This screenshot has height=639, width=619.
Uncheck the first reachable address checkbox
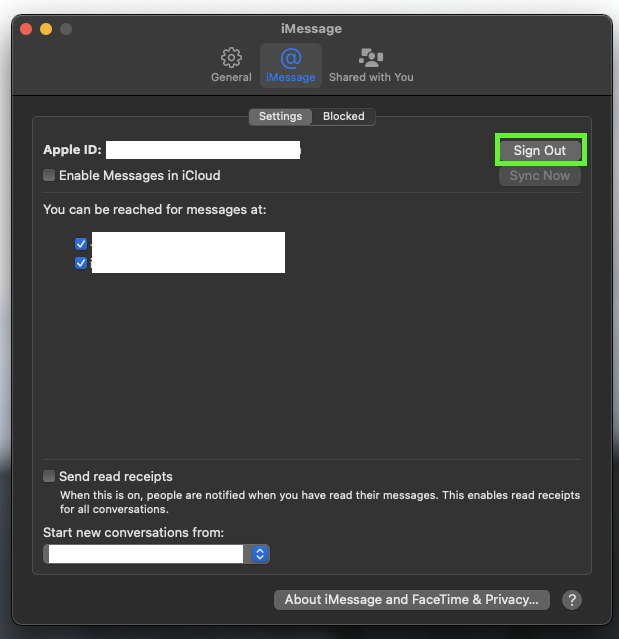coord(81,244)
